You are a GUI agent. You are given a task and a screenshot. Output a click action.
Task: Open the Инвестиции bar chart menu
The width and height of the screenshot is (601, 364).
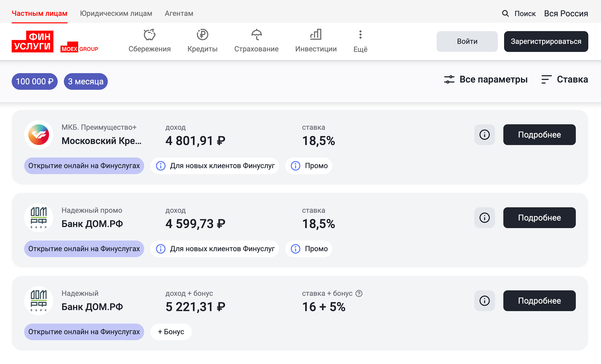click(x=316, y=41)
